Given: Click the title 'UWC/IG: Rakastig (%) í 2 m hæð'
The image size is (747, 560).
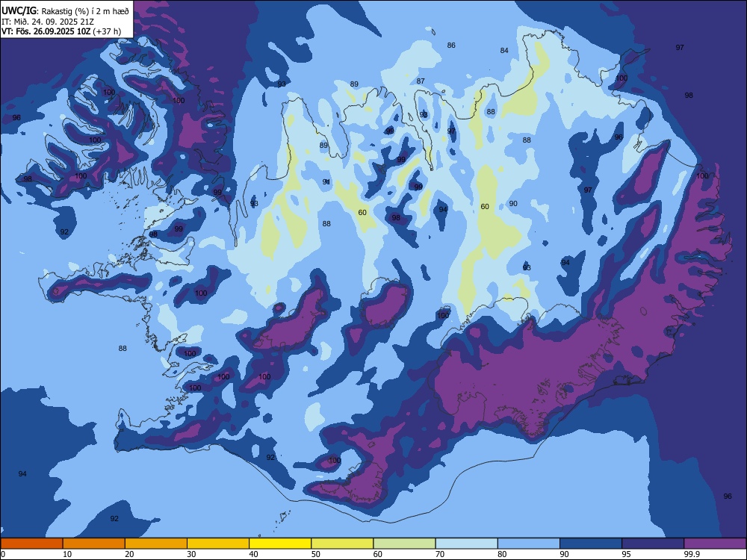Looking at the screenshot, I should [65, 10].
